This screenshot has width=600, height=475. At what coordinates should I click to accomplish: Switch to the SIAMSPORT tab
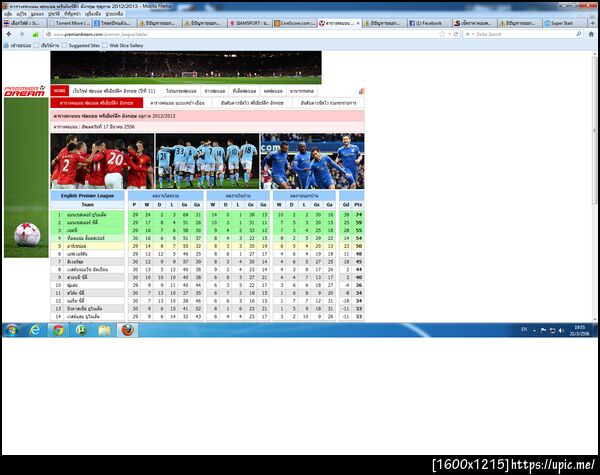point(250,23)
